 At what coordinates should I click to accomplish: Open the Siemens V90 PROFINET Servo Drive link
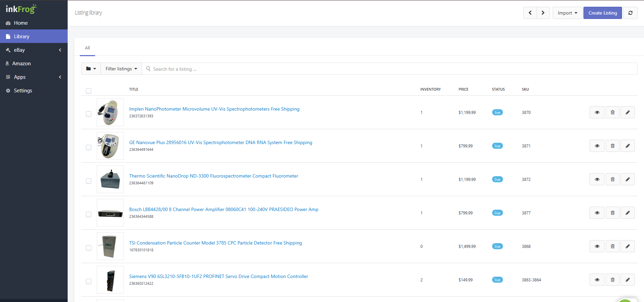tap(218, 276)
